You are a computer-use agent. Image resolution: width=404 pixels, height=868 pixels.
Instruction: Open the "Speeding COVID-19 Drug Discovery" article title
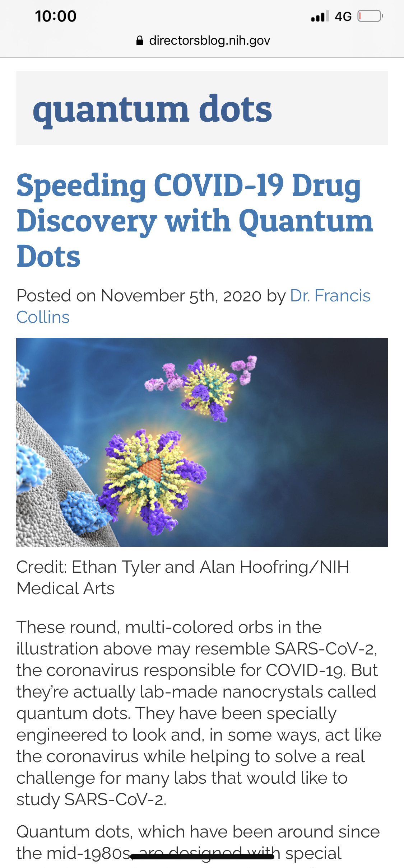194,220
